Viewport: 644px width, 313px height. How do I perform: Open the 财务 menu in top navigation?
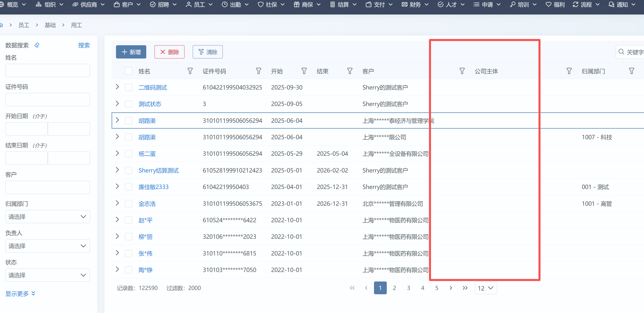click(415, 4)
